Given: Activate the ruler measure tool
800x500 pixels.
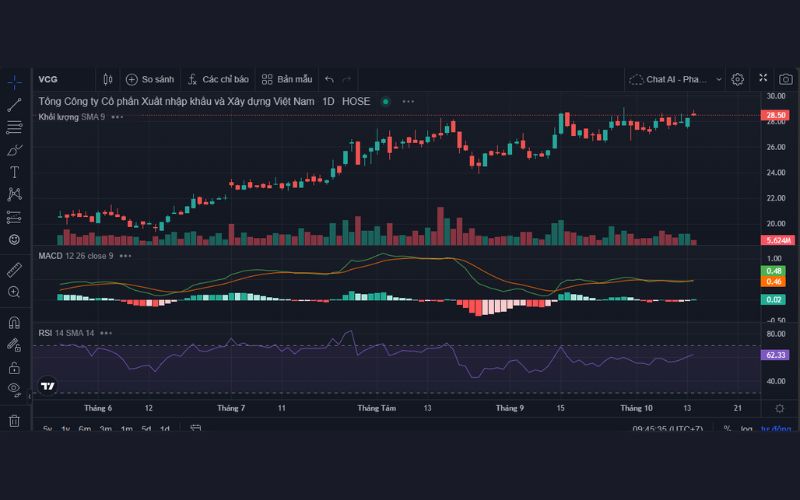Looking at the screenshot, I should click(x=14, y=270).
